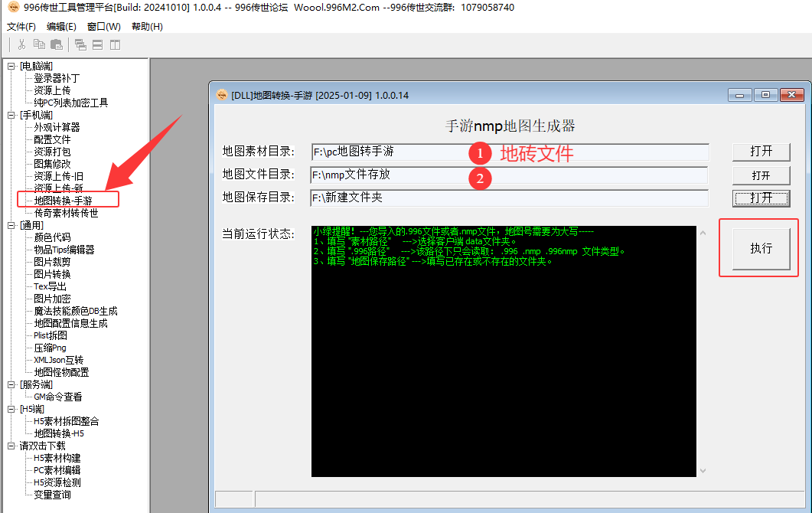The image size is (812, 513).
Task: Collapse the [电脑端] tree node
Action: [11, 66]
